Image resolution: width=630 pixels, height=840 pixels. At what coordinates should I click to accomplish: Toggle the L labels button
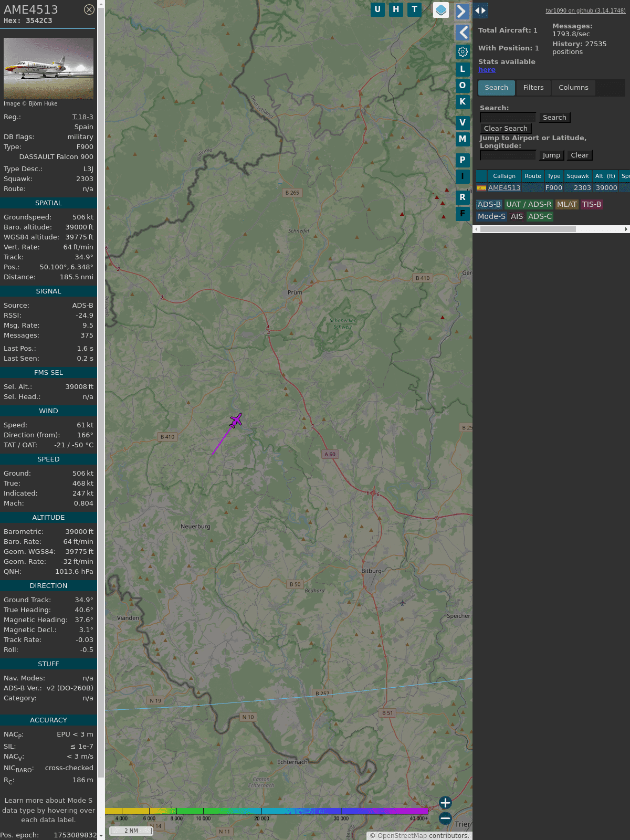tap(463, 69)
